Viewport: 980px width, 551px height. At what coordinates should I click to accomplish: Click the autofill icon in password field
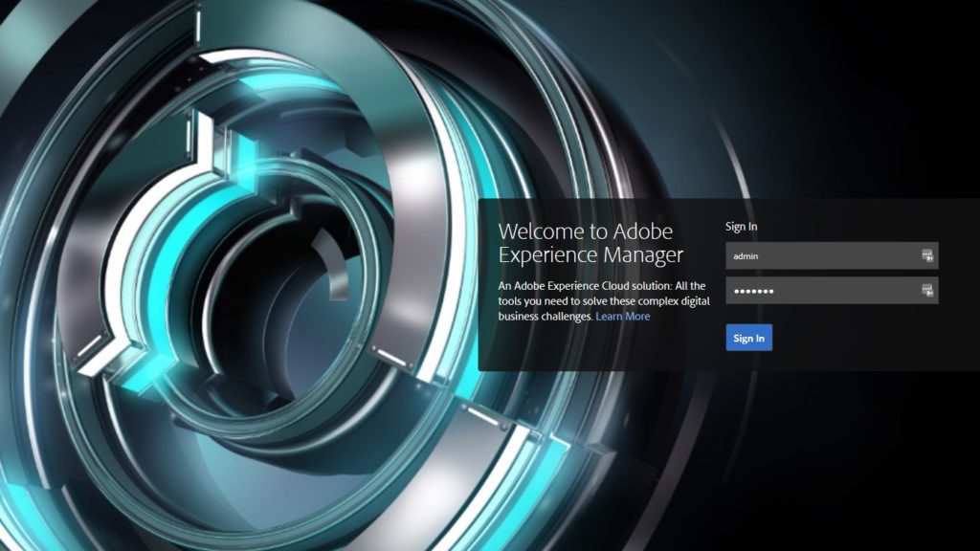pos(927,290)
